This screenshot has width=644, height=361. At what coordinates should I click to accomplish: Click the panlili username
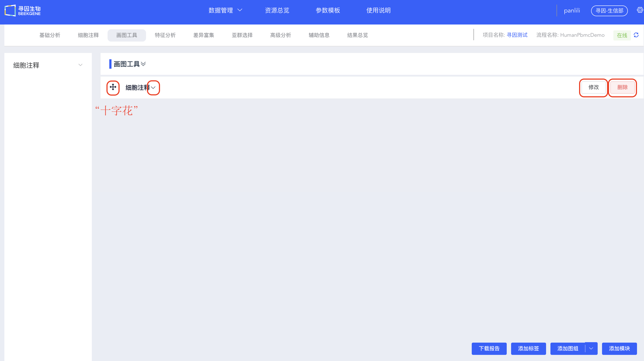click(x=572, y=11)
